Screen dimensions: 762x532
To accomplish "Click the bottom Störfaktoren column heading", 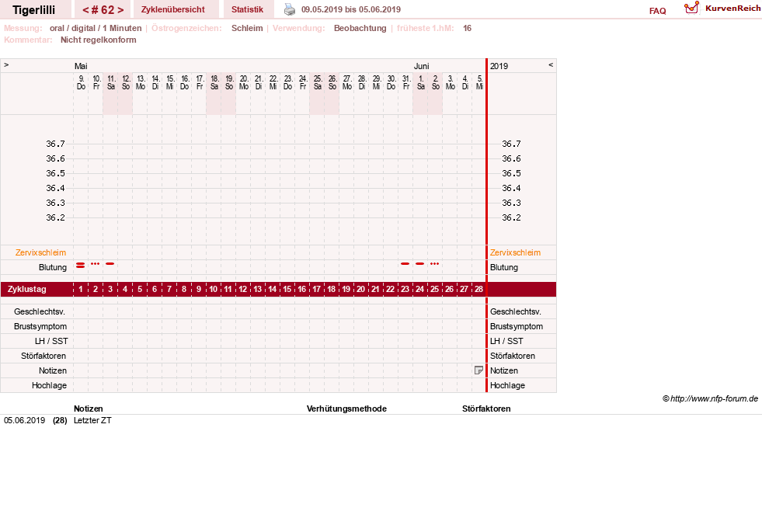I will [486, 409].
